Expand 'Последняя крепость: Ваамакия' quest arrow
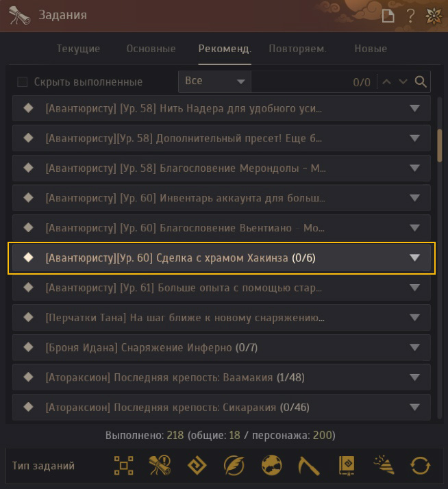The width and height of the screenshot is (448, 489). point(414,377)
